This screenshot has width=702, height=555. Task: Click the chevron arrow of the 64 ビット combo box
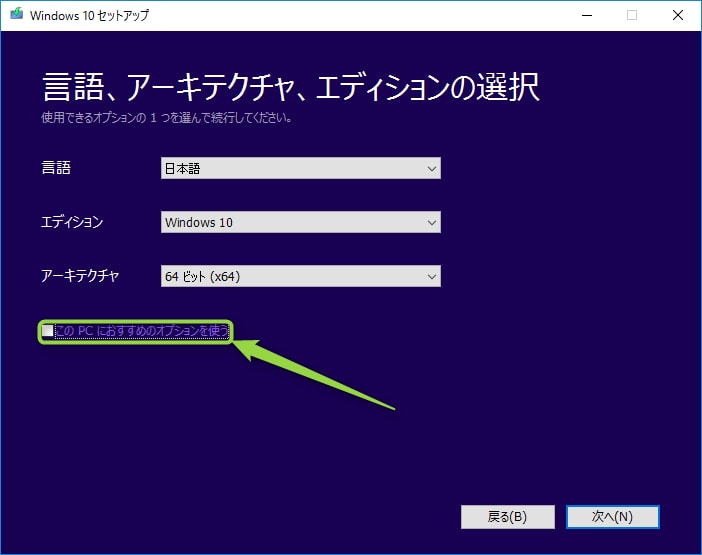click(431, 275)
